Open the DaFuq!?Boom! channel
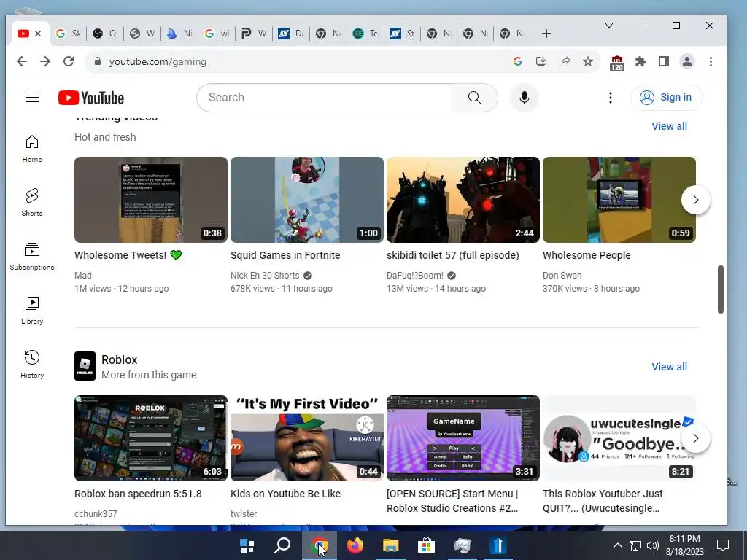The width and height of the screenshot is (747, 560). click(x=415, y=275)
